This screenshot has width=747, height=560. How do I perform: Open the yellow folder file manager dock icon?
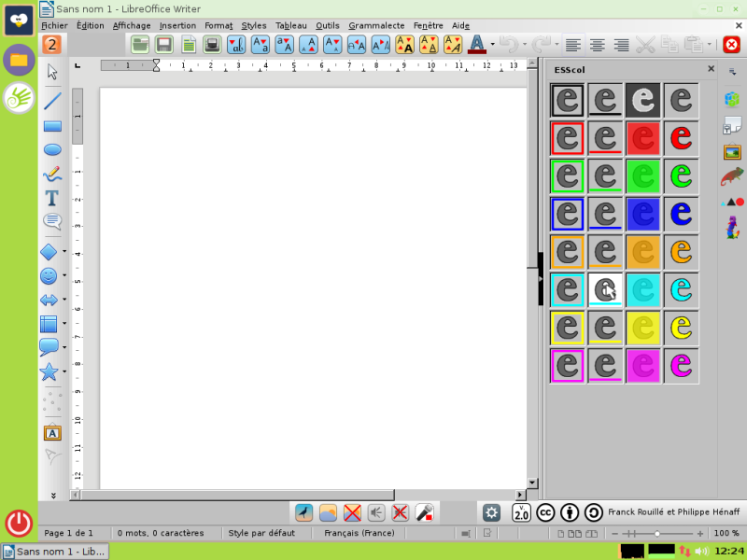click(19, 60)
